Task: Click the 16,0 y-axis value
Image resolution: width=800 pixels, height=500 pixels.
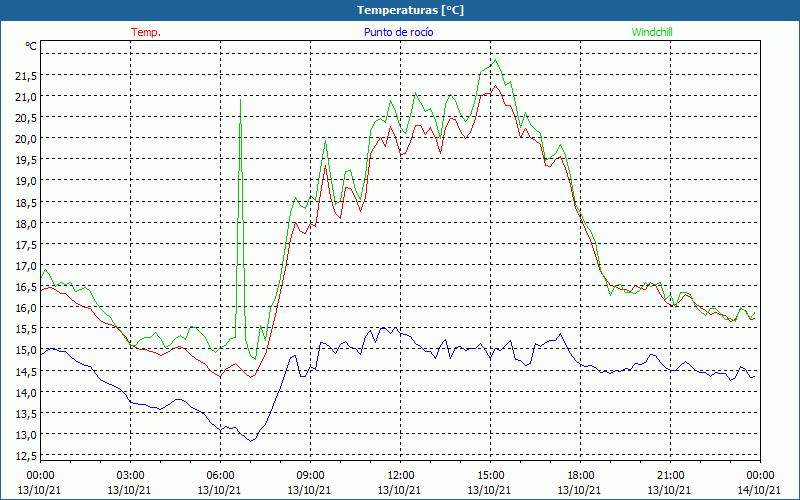Action: pyautogui.click(x=26, y=308)
